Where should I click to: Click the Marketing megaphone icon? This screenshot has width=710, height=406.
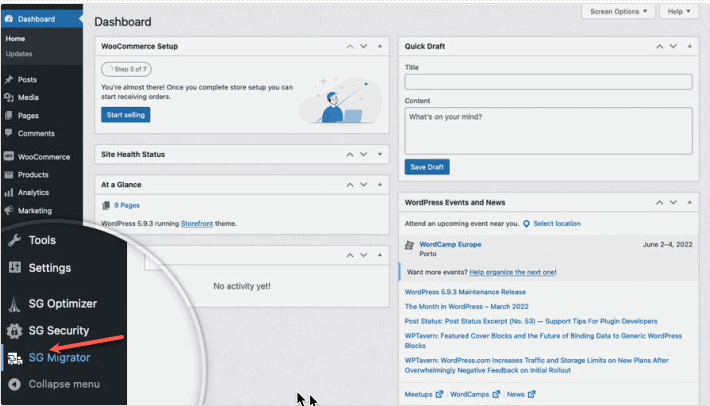9,210
